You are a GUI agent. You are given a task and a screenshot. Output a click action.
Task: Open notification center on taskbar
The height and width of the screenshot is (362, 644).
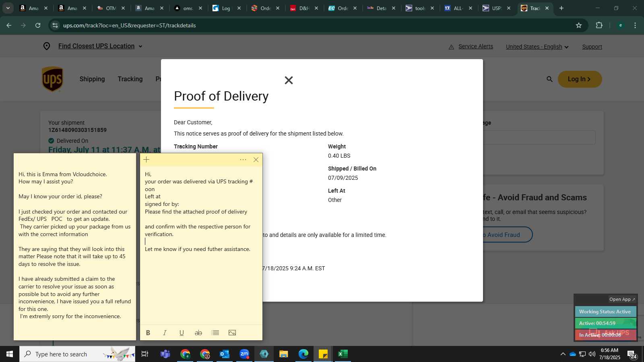(x=632, y=354)
